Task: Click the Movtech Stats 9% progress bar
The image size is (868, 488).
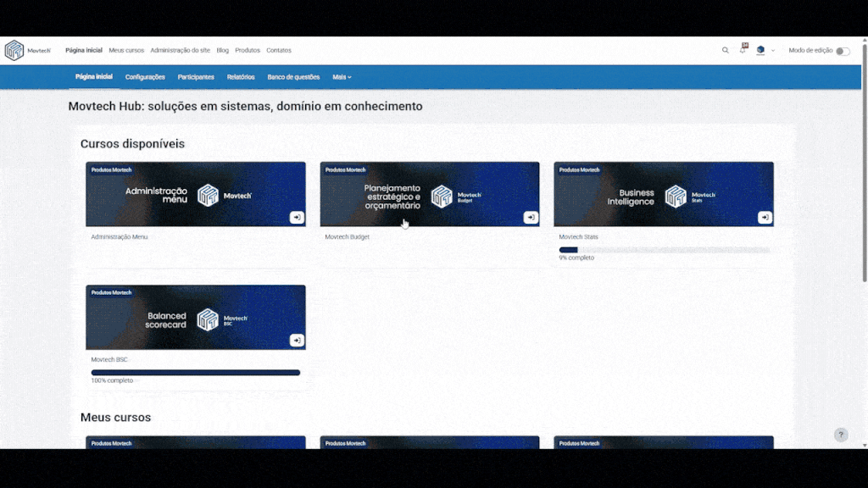Action: pos(664,250)
